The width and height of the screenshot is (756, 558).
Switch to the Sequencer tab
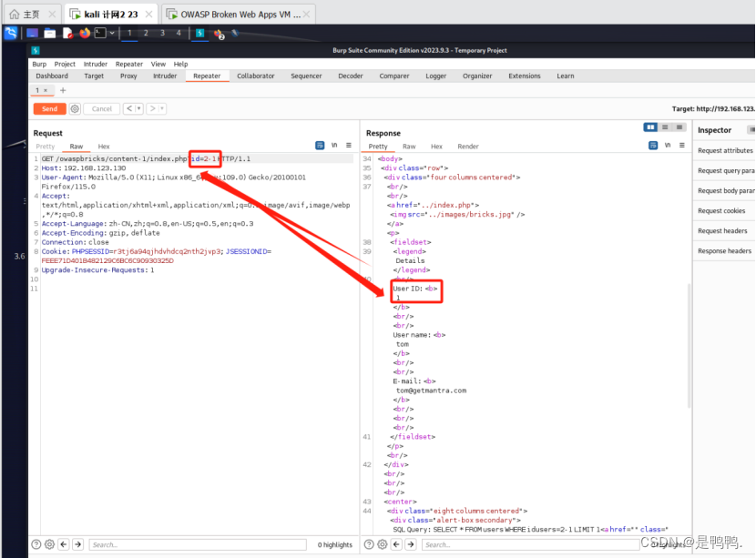306,76
